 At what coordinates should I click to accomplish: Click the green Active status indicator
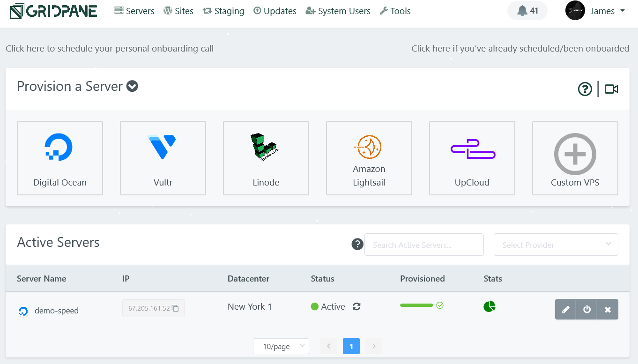[x=315, y=307]
